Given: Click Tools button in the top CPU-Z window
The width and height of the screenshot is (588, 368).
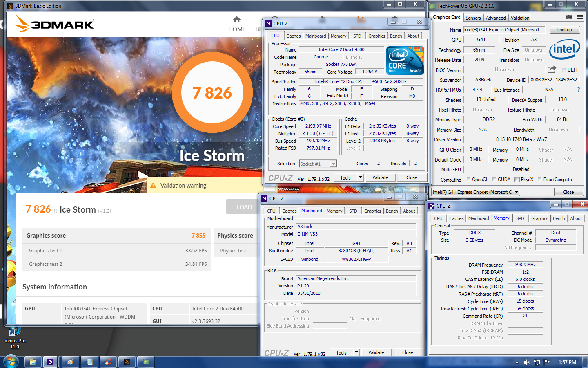Looking at the screenshot, I should click(345, 177).
